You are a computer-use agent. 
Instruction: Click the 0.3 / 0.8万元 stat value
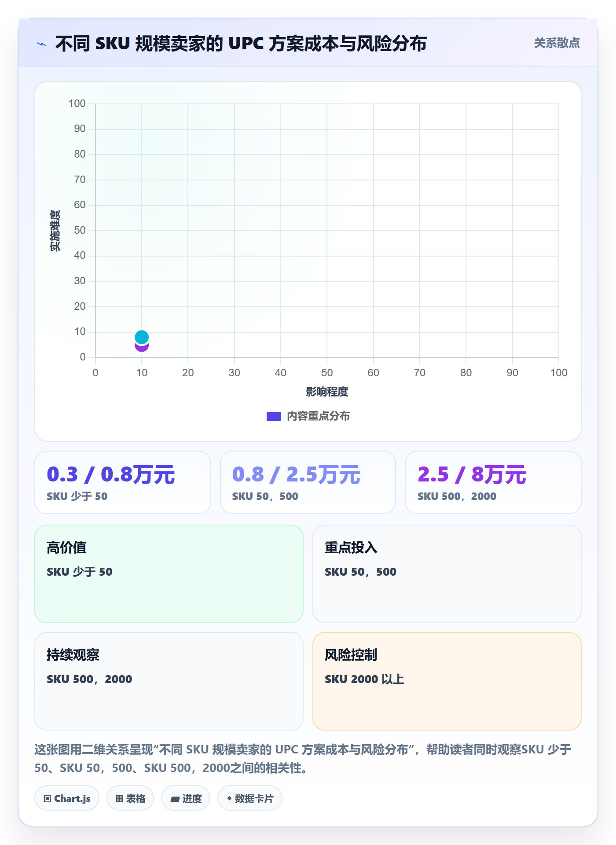pos(111,474)
